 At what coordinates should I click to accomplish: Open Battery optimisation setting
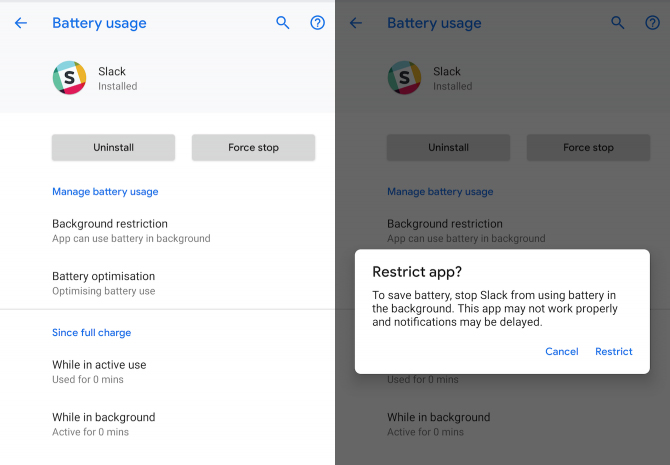click(x=167, y=283)
